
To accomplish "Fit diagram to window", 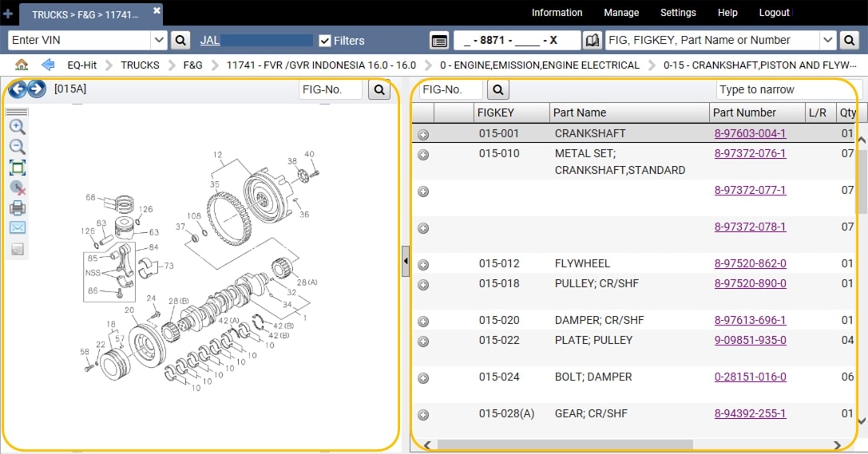I will (x=18, y=168).
